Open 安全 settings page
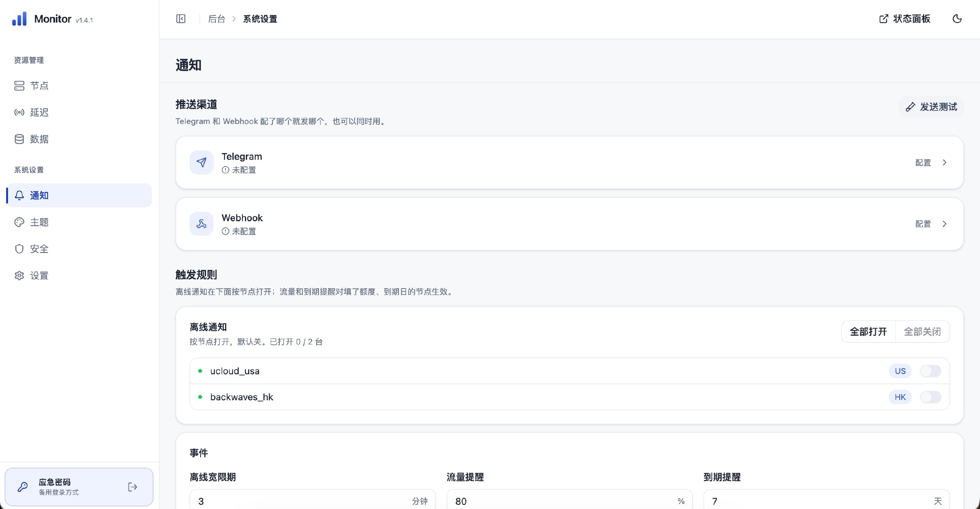 tap(79, 249)
